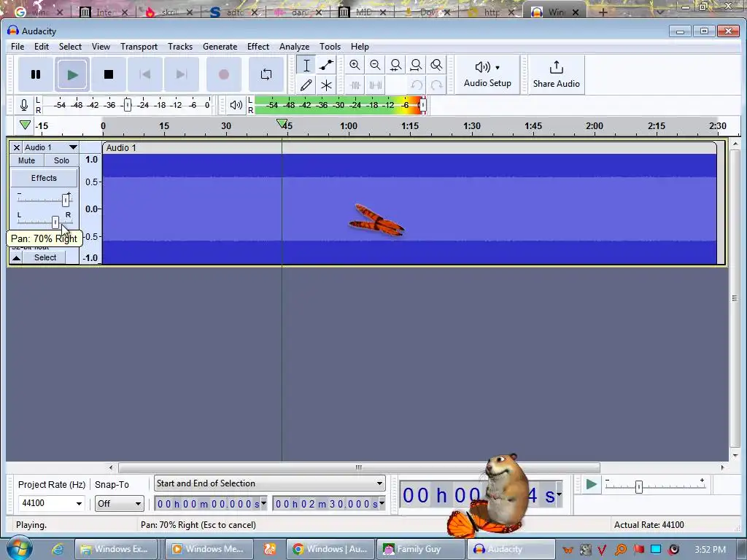
Task: Click the selection end time field
Action: (x=326, y=503)
